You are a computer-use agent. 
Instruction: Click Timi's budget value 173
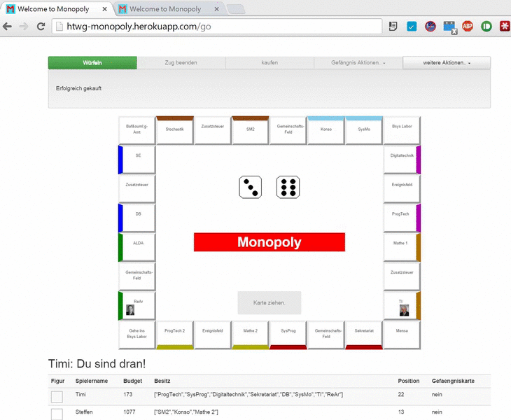click(x=127, y=394)
